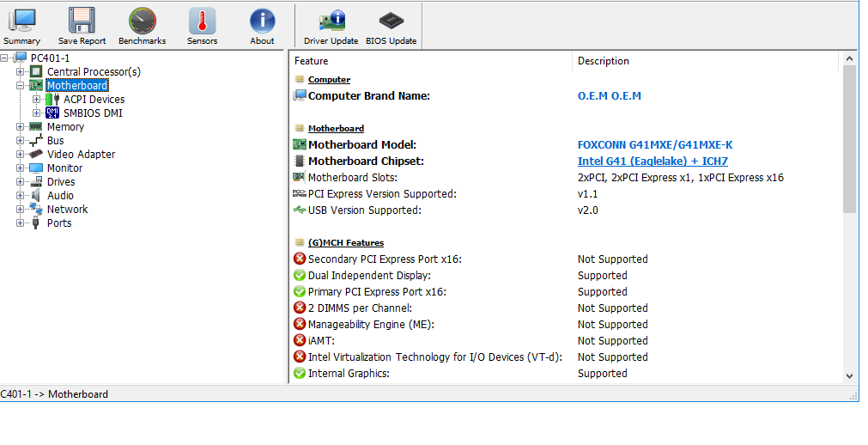Open the Sensors thermometer icon
Image resolution: width=868 pixels, height=445 pixels.
(202, 26)
